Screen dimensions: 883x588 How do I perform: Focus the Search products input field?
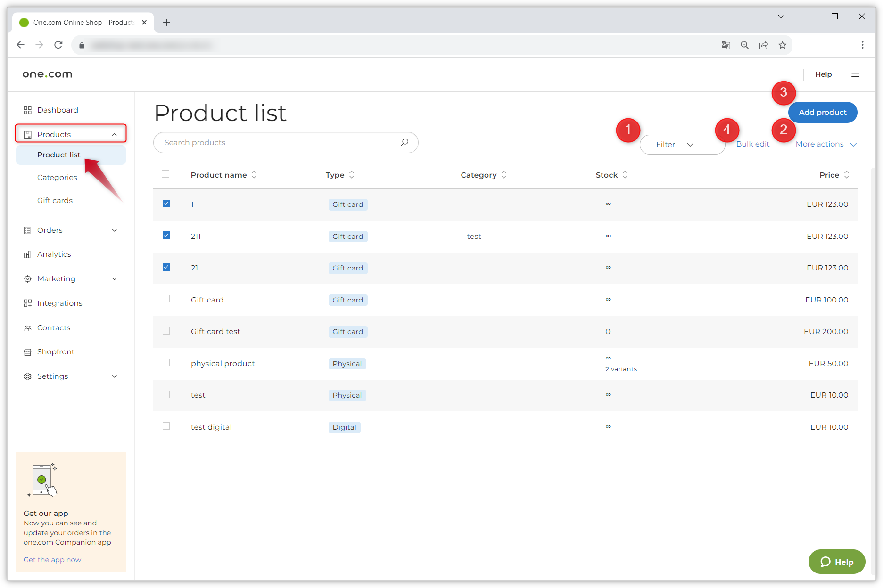[278, 142]
